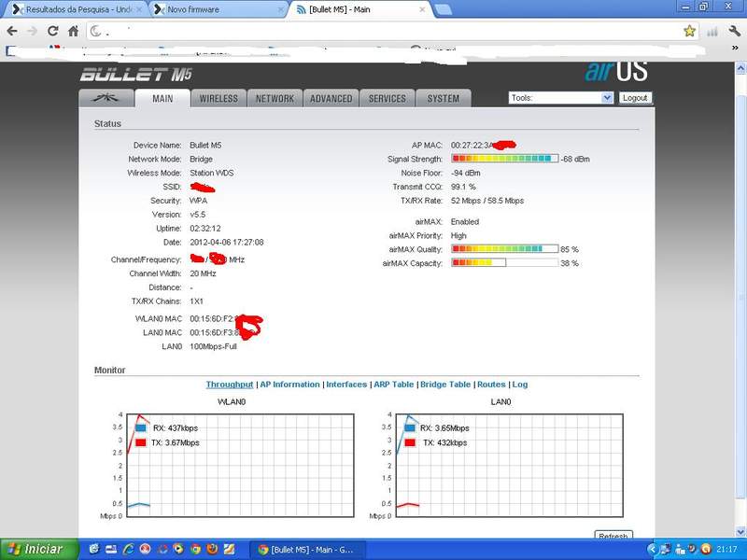
Task: Click the Bullet M5 taskbar window button
Action: click(x=308, y=550)
